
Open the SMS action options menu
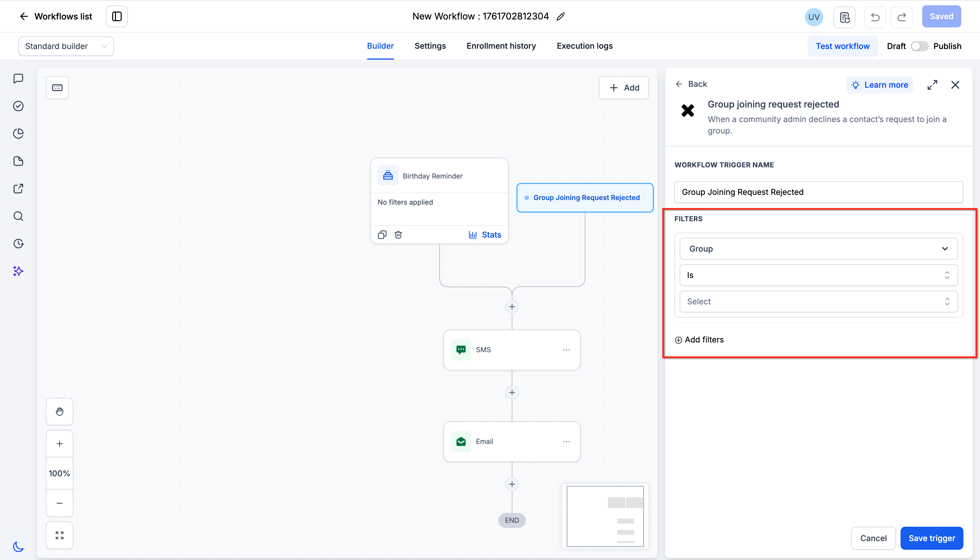pos(566,350)
